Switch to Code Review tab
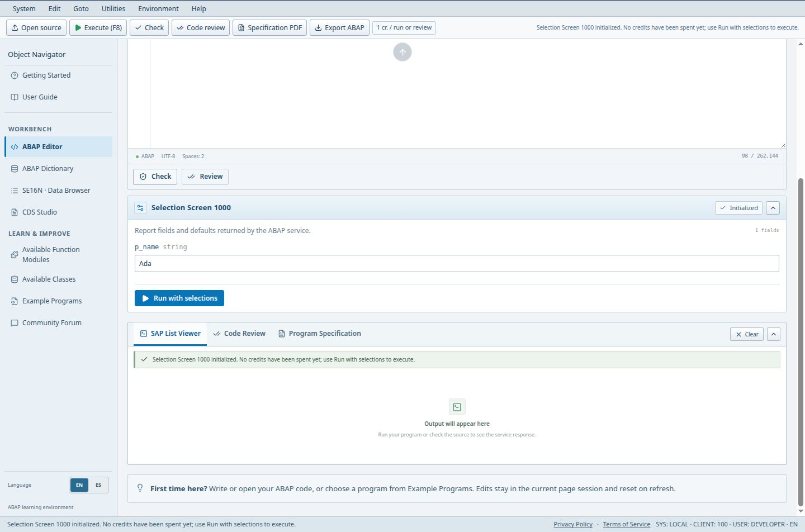 click(x=239, y=334)
